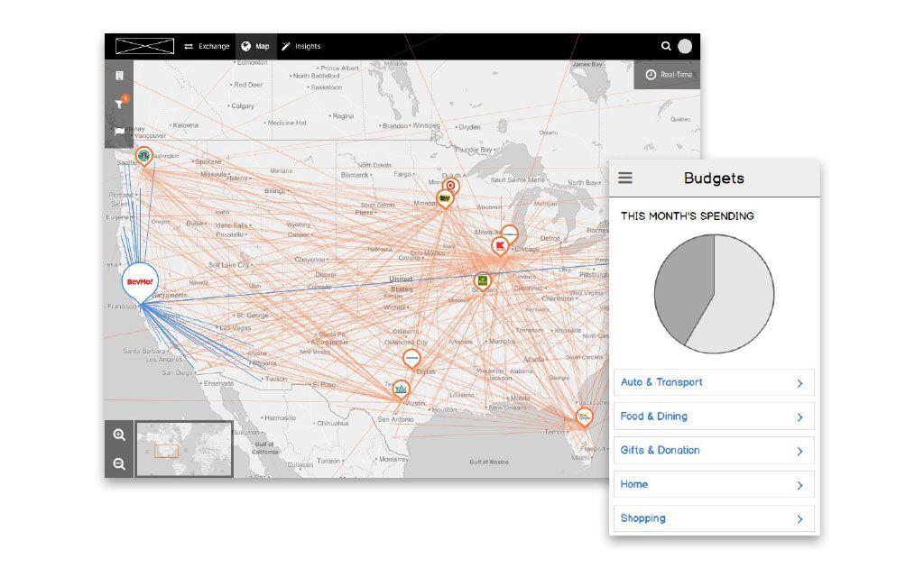Click the Target marker near Duluth
924x568 pixels.
click(451, 185)
